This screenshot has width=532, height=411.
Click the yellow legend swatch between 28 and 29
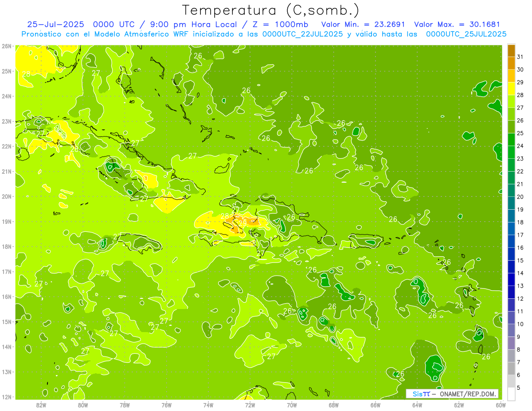[511, 88]
